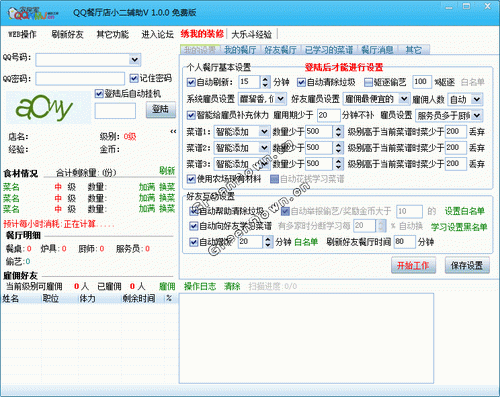This screenshot has width=500, height=397.
Task: Click 菜谱2 数量少于 500 stepper
Action: [339, 147]
